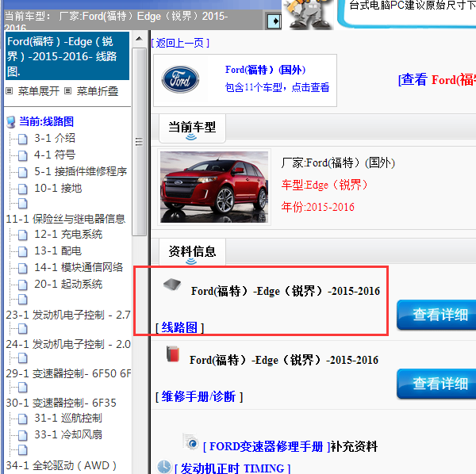Click the page icon above 11-1 保险丝与继电器信息
Image resolution: width=476 pixels, height=474 pixels.
(x=23, y=204)
